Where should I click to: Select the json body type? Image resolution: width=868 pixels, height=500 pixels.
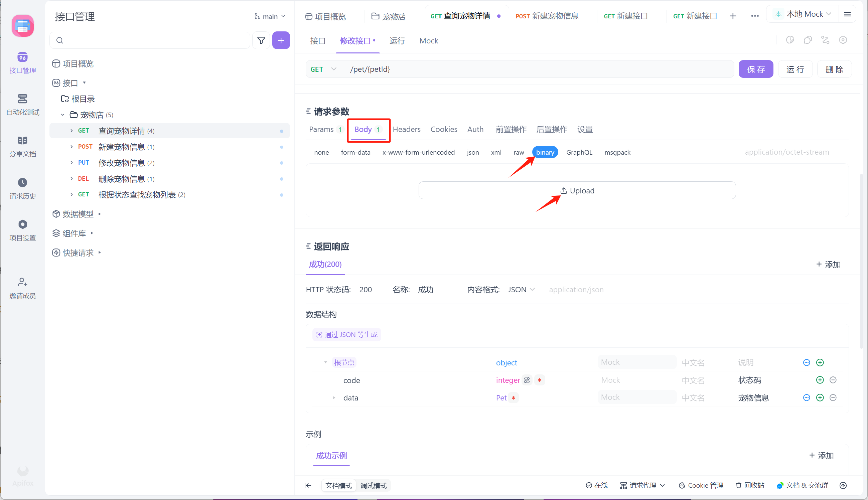[x=473, y=153]
